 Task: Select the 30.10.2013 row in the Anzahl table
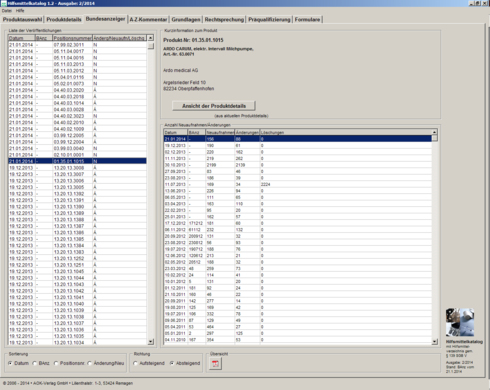pyautogui.click(x=298, y=165)
